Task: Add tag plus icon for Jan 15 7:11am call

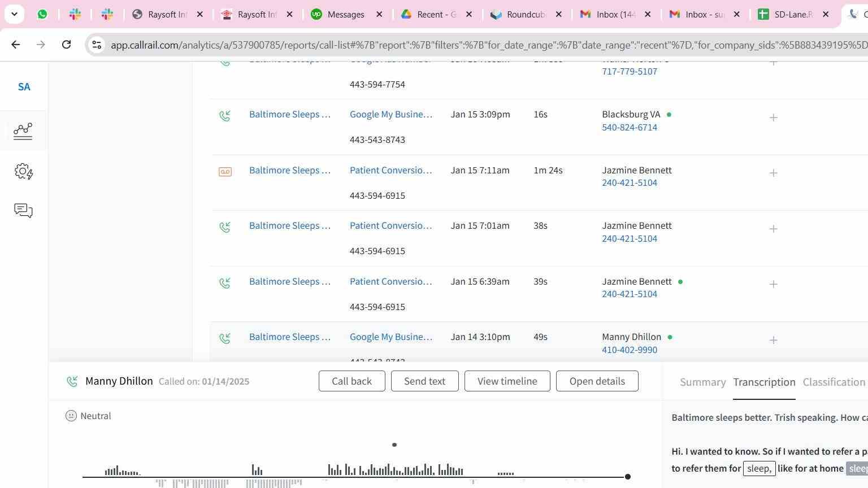Action: click(774, 173)
